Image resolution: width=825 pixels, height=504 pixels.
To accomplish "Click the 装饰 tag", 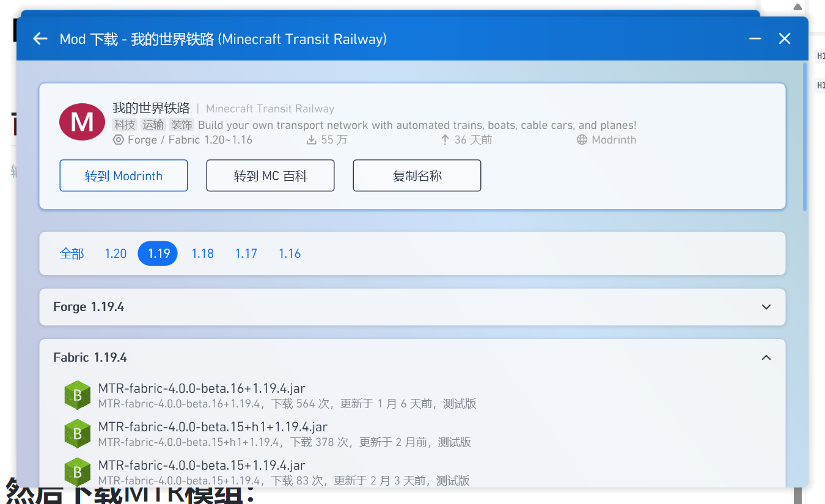I will click(182, 125).
